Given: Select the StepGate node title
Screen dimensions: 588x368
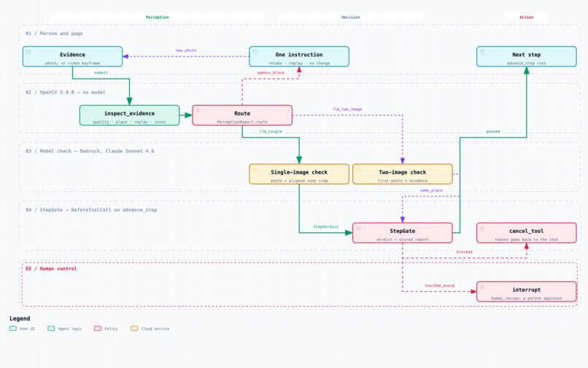Looking at the screenshot, I should click(403, 231).
